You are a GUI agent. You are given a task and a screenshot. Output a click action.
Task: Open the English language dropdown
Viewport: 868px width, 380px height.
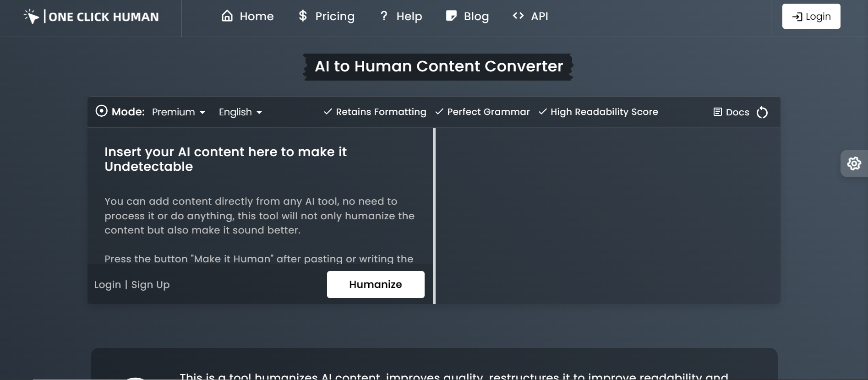coord(240,112)
